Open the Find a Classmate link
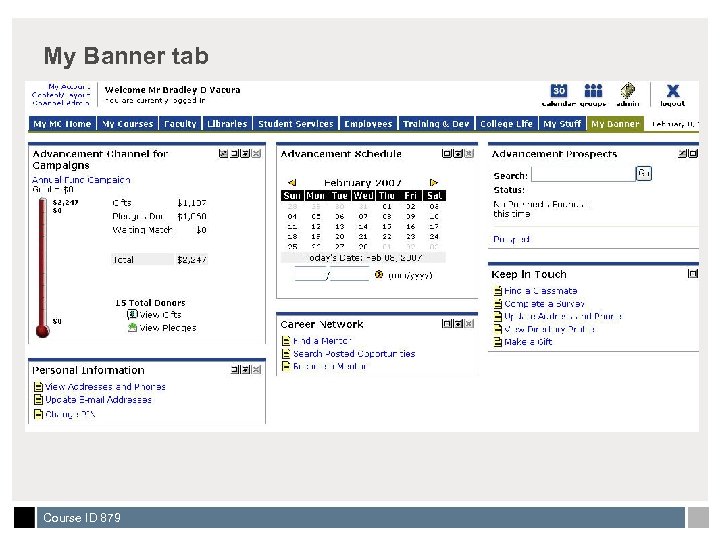 [540, 291]
